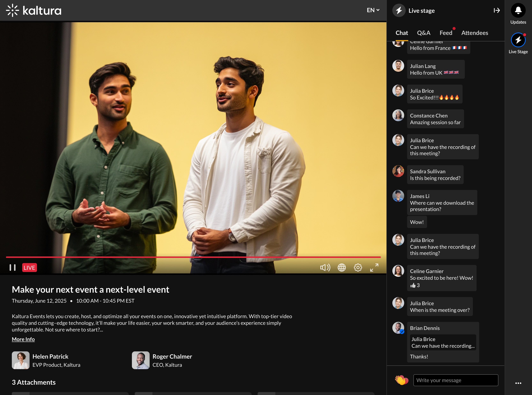Mute the video volume speaker icon
The image size is (532, 395).
tap(325, 267)
